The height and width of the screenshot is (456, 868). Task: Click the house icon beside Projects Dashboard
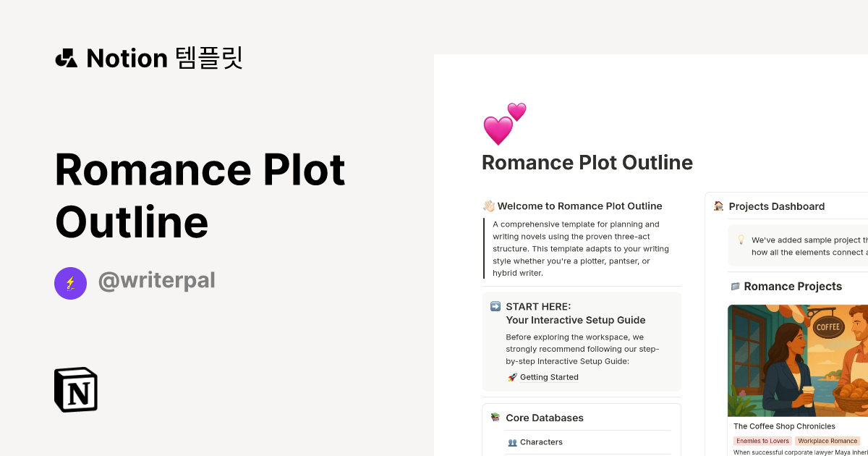[718, 206]
